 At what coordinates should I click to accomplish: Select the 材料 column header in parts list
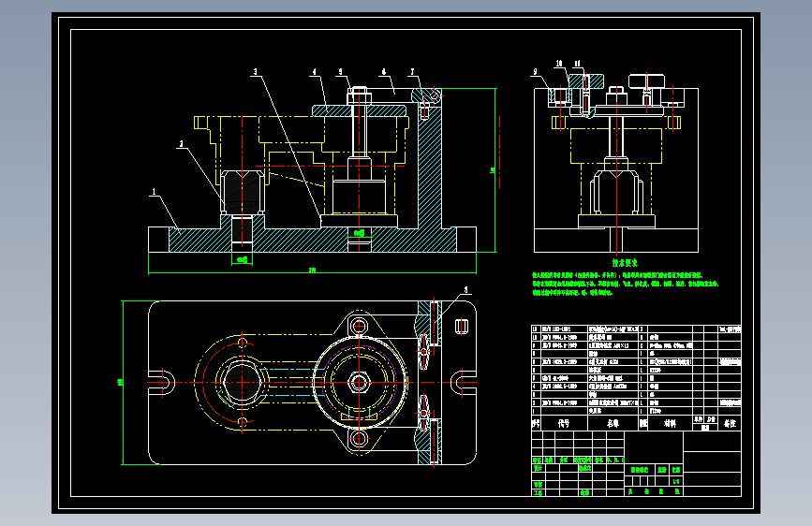[670, 423]
